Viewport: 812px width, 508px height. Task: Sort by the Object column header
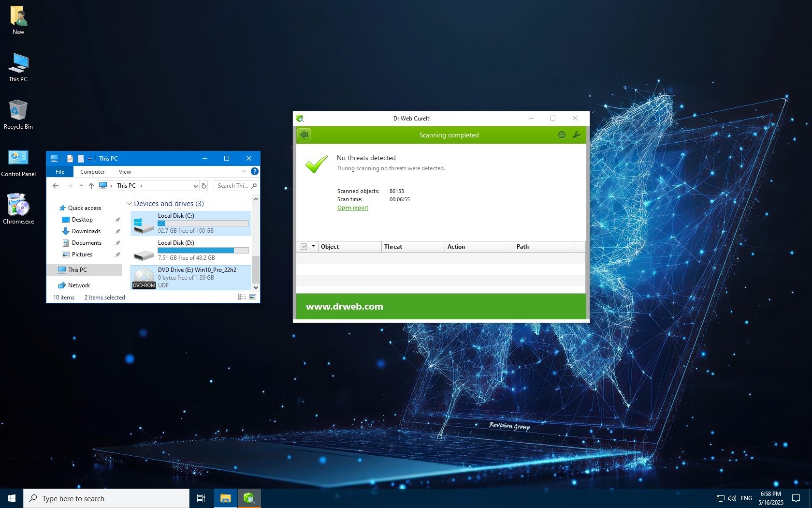[x=350, y=247]
